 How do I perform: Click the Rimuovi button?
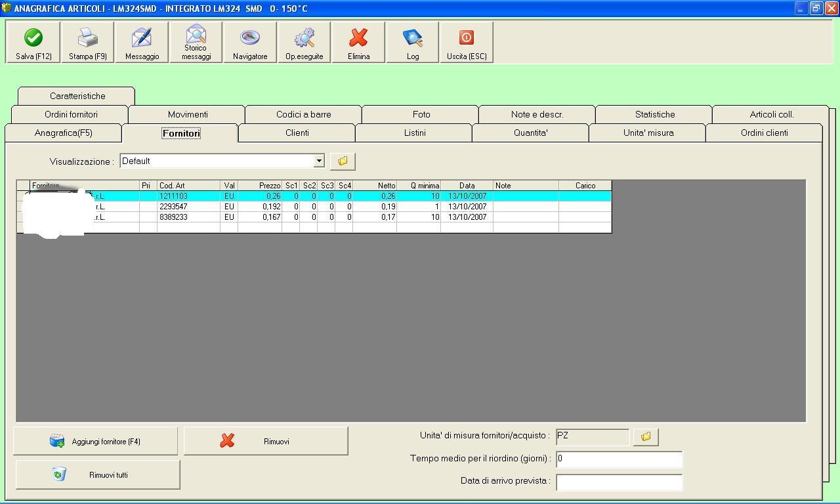click(x=266, y=441)
